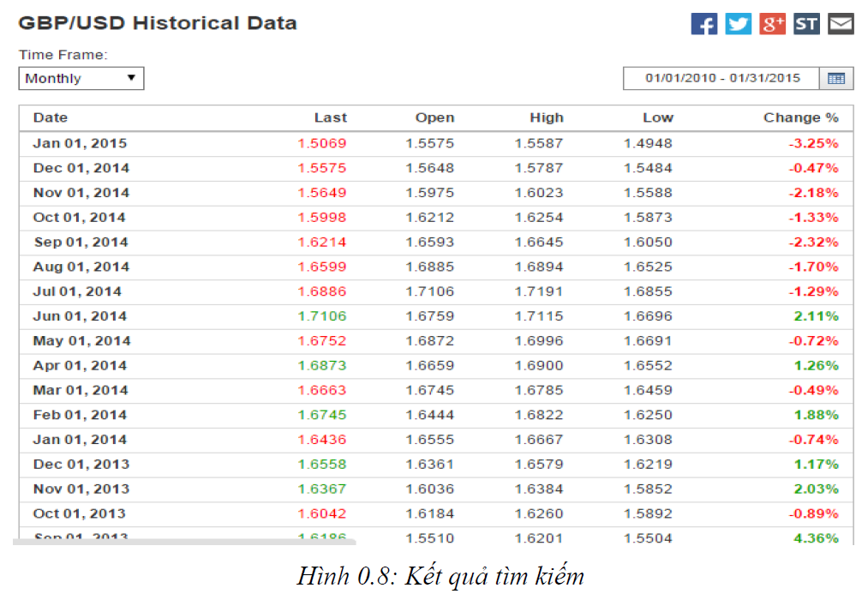Click the horizontal scrollbar at bottom
This screenshot has width=868, height=600.
click(x=184, y=543)
